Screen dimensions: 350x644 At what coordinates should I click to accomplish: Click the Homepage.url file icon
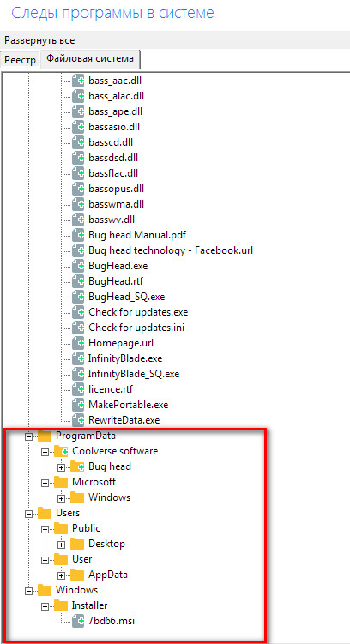click(x=78, y=343)
